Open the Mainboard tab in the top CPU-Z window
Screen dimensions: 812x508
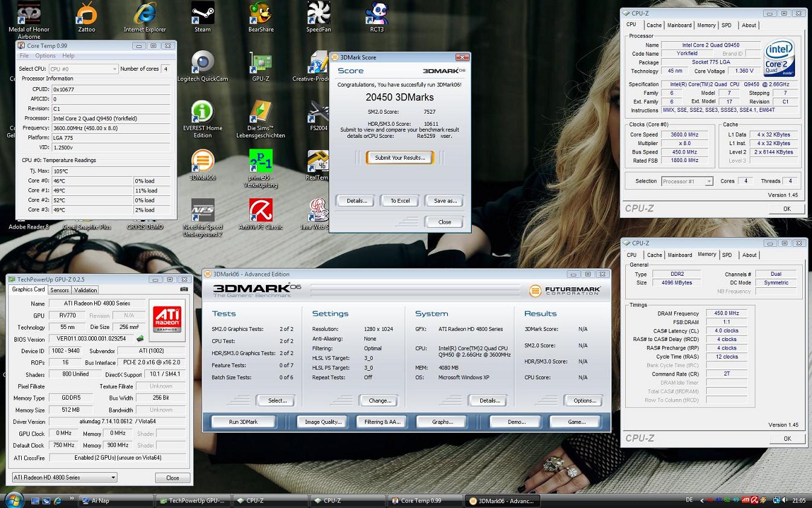click(679, 25)
